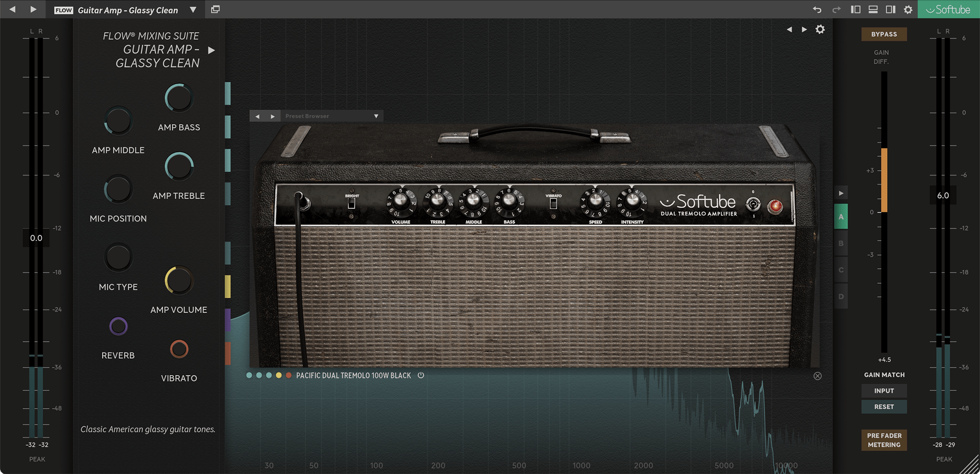
Task: Click the amp's BASS knob
Action: 510,202
